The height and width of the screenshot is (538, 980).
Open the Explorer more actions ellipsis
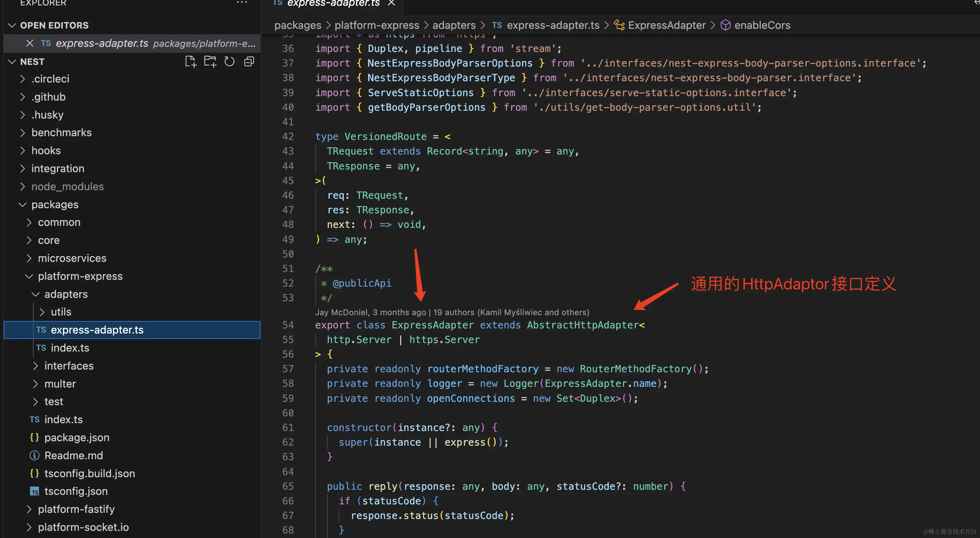click(x=241, y=3)
